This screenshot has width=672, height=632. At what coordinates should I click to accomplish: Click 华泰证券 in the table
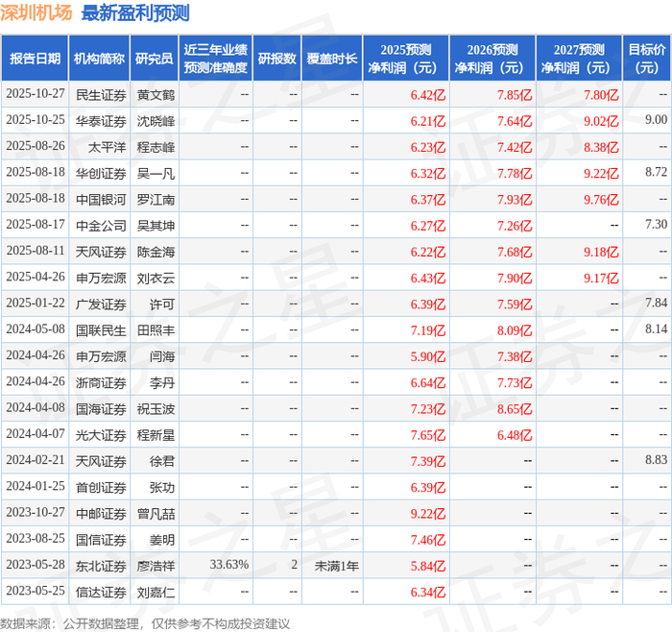(101, 121)
